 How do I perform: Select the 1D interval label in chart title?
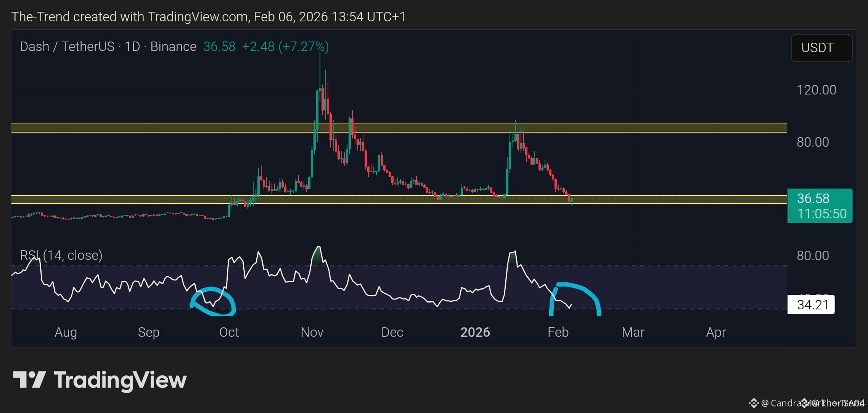click(132, 46)
